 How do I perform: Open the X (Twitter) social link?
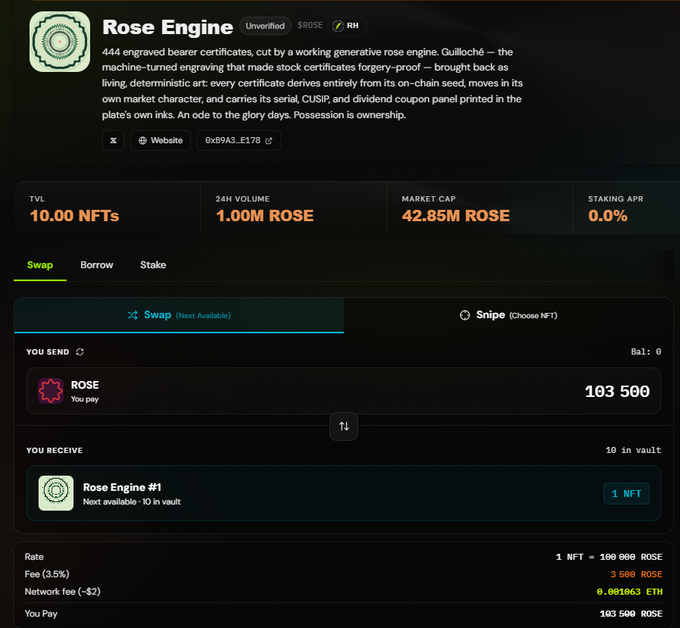(113, 141)
